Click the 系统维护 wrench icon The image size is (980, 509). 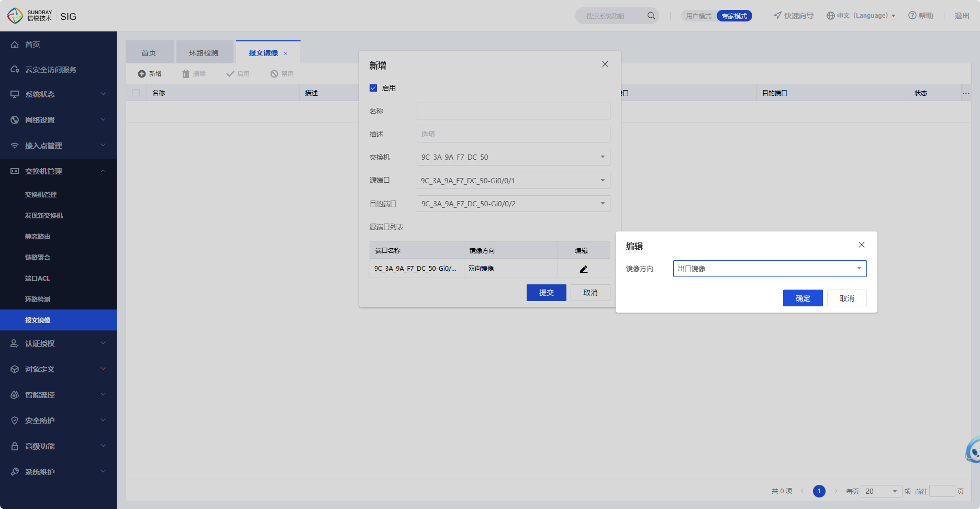click(15, 472)
